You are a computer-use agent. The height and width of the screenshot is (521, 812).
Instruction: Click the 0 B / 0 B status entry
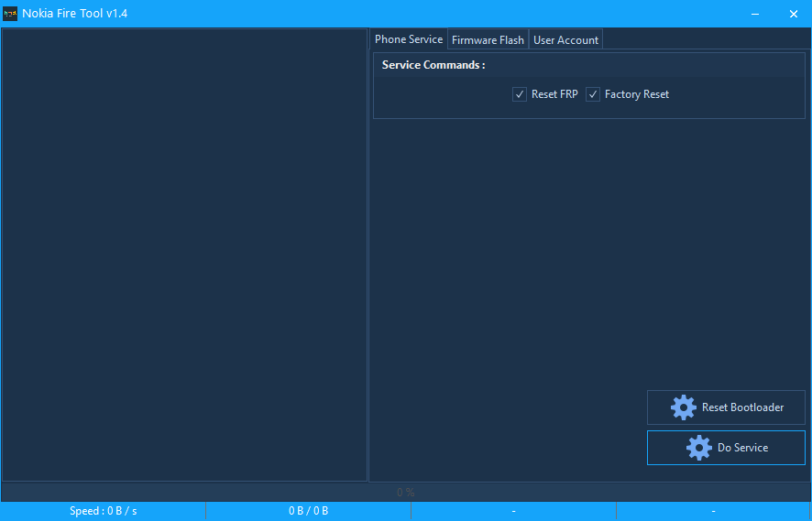(309, 511)
